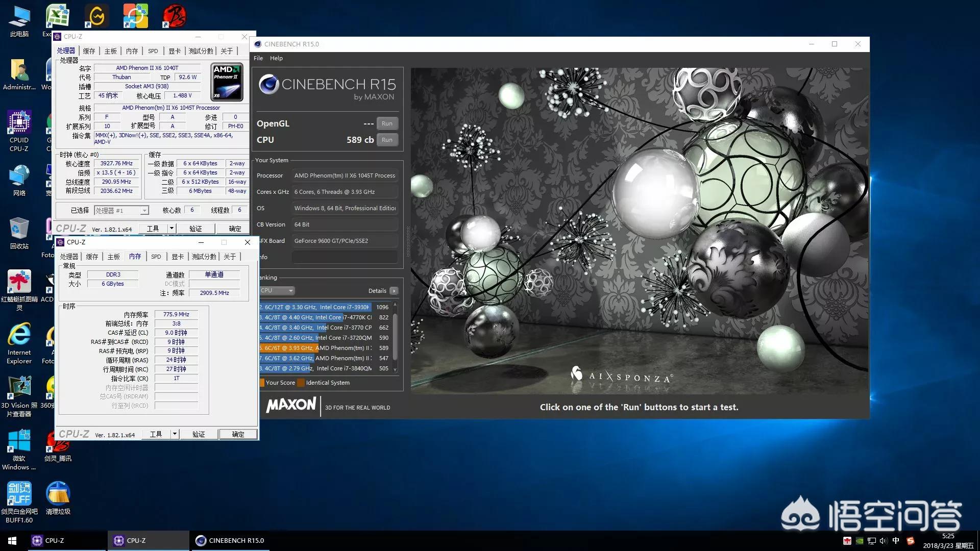Open the colorful square app desktop icon

pyautogui.click(x=136, y=16)
